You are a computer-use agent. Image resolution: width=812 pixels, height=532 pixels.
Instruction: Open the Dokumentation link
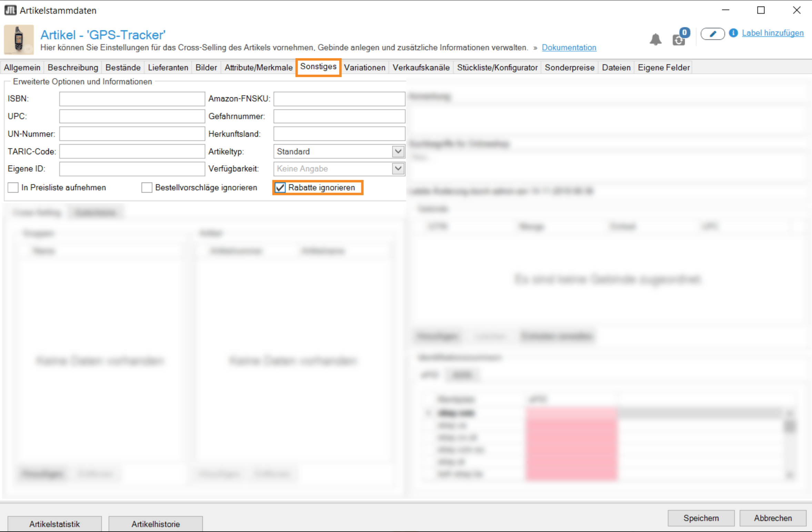tap(569, 48)
